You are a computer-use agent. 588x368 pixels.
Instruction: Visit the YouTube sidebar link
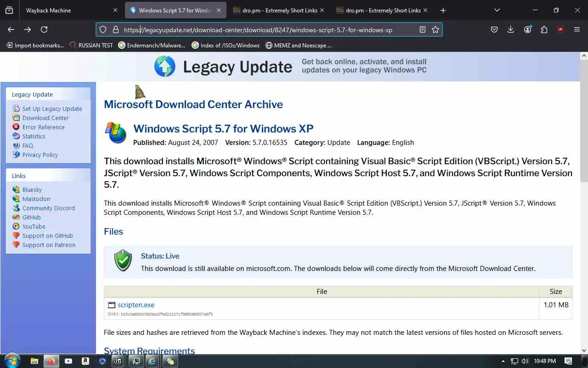(x=34, y=226)
